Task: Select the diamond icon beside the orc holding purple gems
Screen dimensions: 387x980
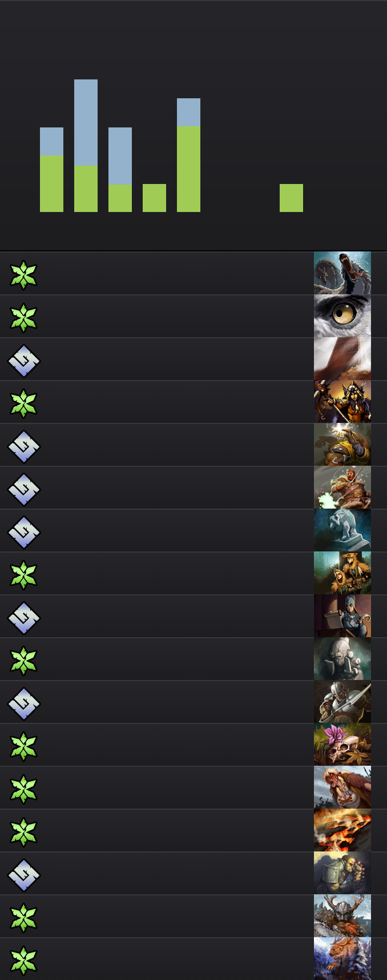Action: pyautogui.click(x=23, y=875)
